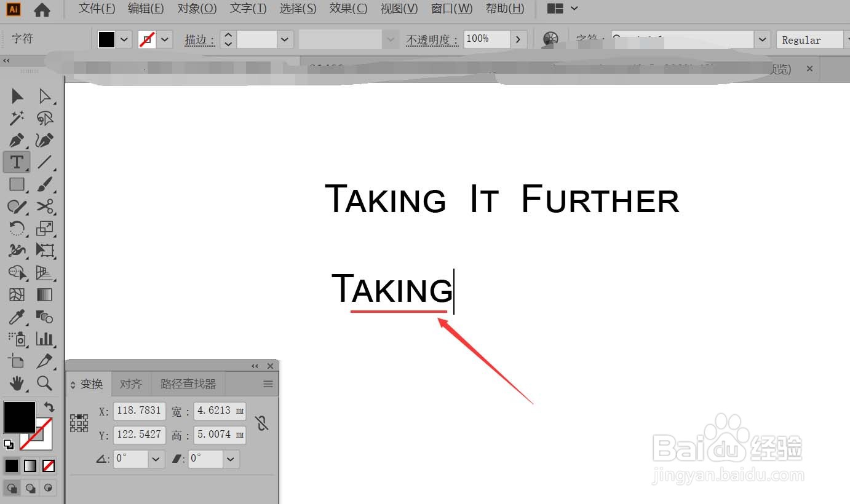Activate the Type tool

coord(17,162)
